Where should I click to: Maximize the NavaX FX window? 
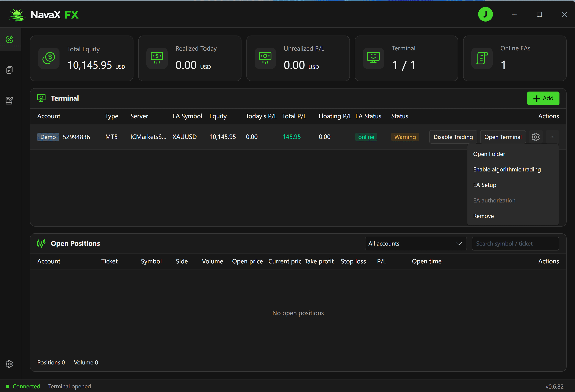point(539,14)
